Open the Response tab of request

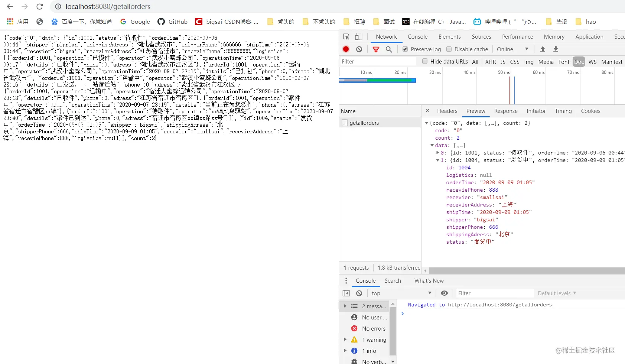click(x=506, y=111)
